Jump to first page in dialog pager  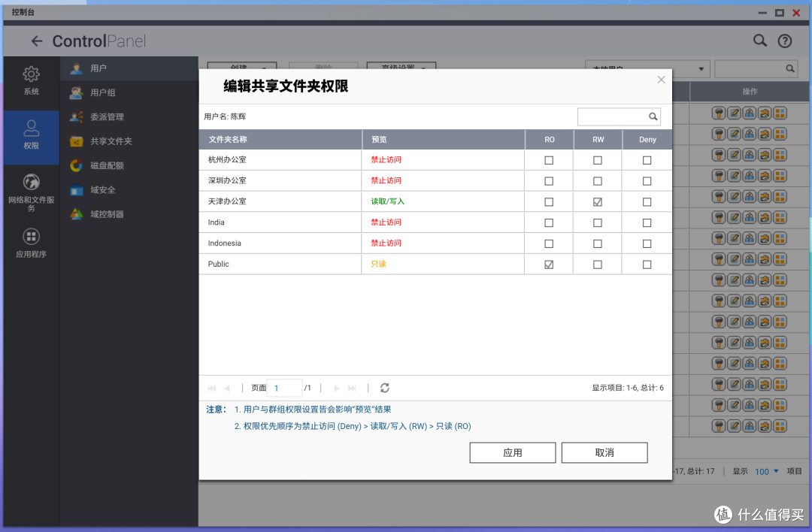[212, 388]
